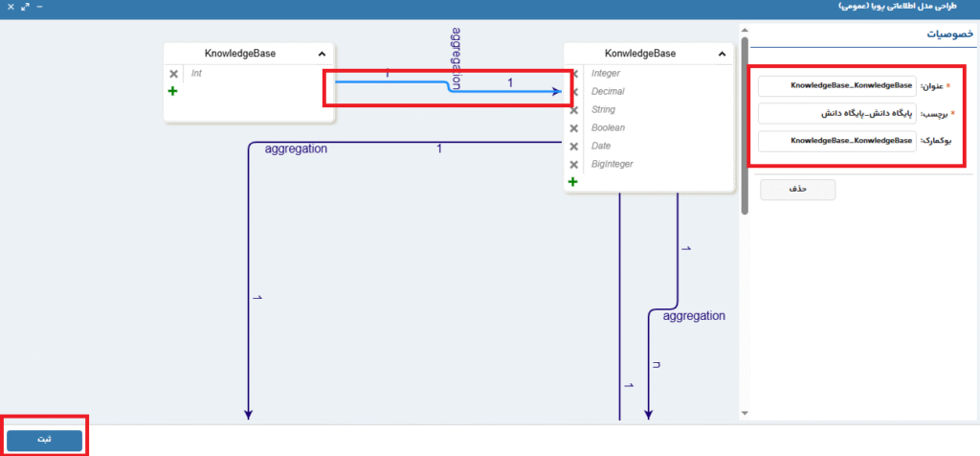Collapse the KonwledgeBase entity box

click(x=722, y=55)
